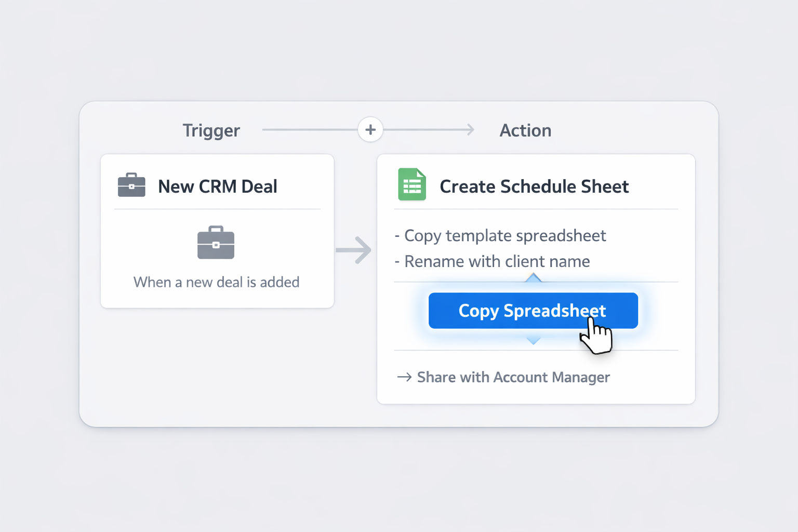Click the hand cursor pointer graphic

tap(596, 337)
